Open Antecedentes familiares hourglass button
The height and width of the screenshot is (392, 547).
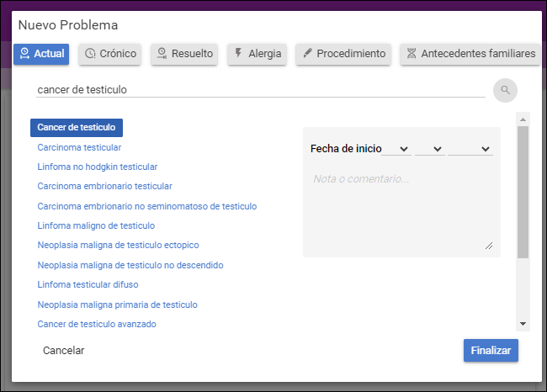pyautogui.click(x=470, y=54)
